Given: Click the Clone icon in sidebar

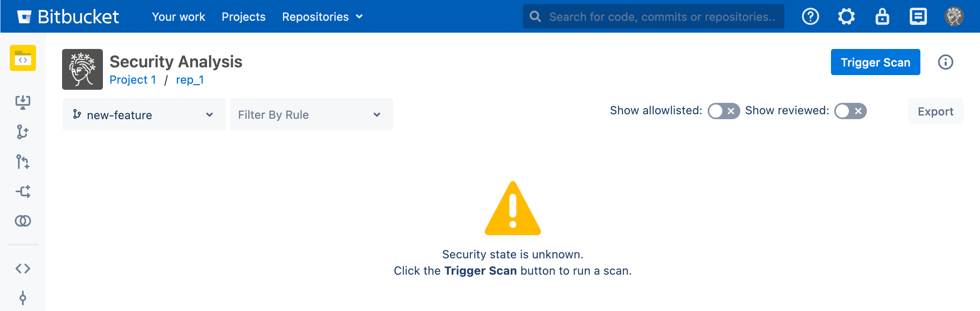Looking at the screenshot, I should click(x=23, y=102).
